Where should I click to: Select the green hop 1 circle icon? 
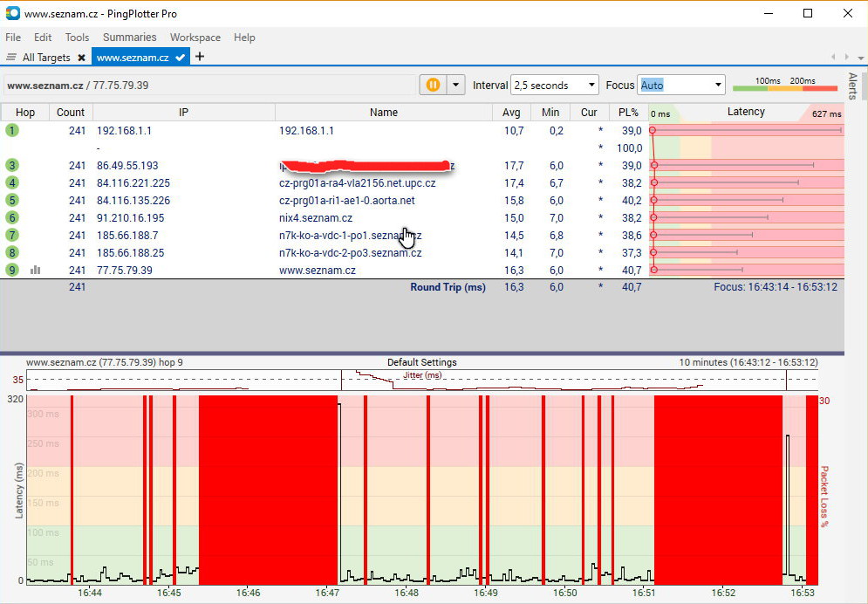pos(12,130)
